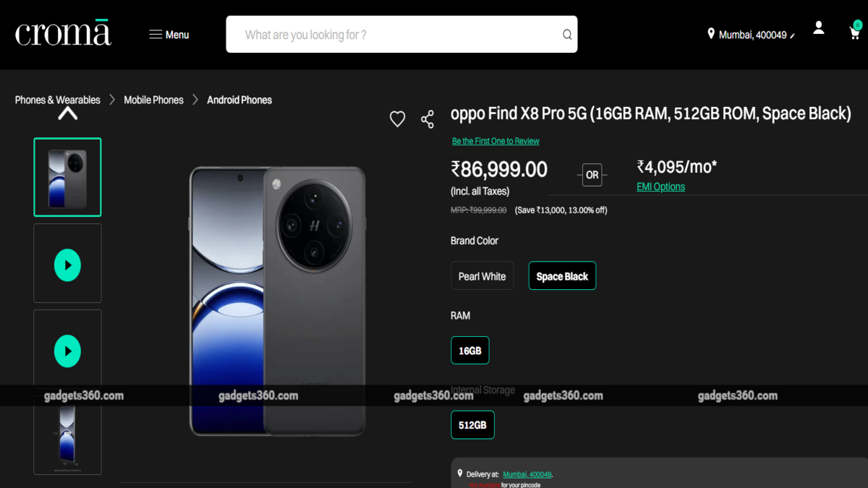Click the share icon
Image resolution: width=868 pixels, height=488 pixels.
[427, 119]
